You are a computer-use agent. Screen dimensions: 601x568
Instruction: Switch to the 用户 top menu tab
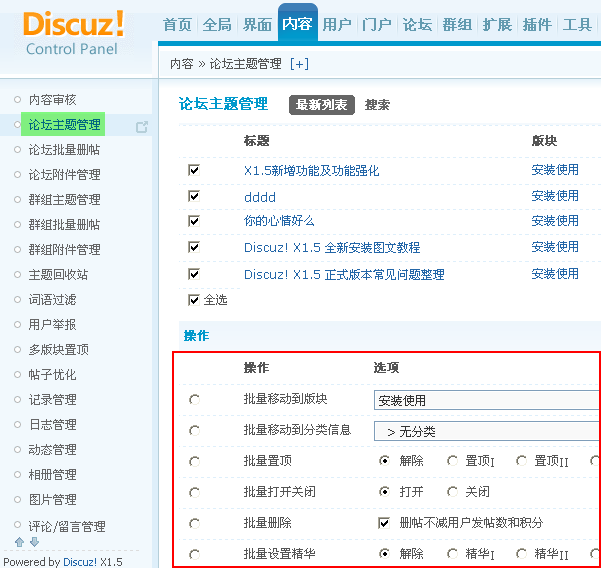pyautogui.click(x=337, y=25)
